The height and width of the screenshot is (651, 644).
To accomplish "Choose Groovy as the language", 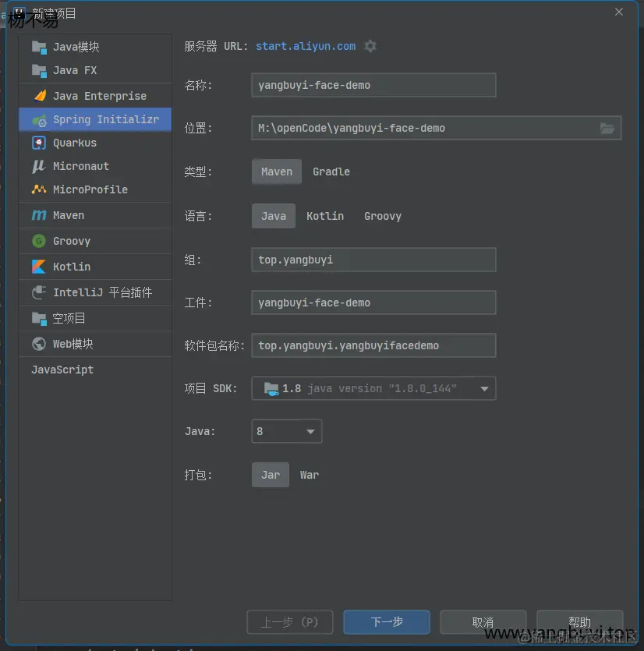I will [x=382, y=216].
